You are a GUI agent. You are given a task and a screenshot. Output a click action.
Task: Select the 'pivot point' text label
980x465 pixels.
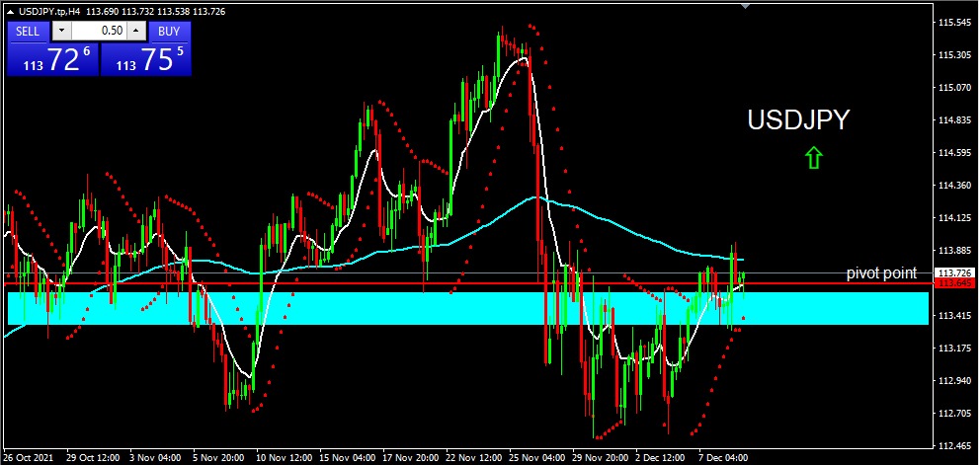coord(881,273)
